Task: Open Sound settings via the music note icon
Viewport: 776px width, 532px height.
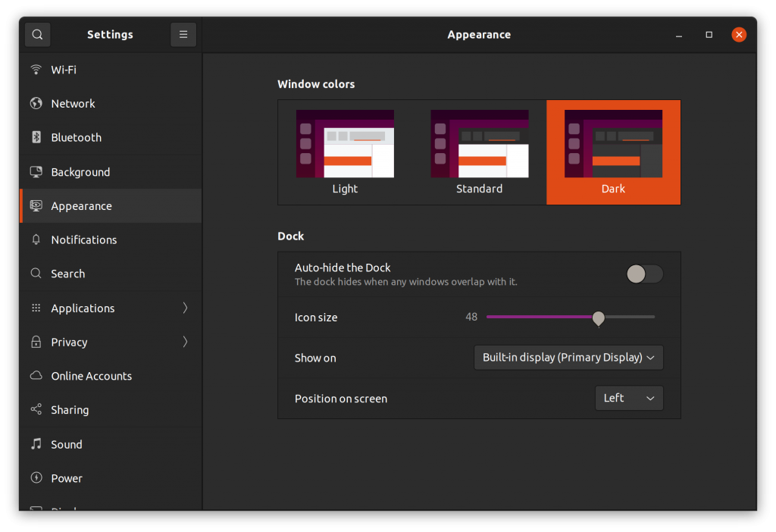Action: [36, 444]
